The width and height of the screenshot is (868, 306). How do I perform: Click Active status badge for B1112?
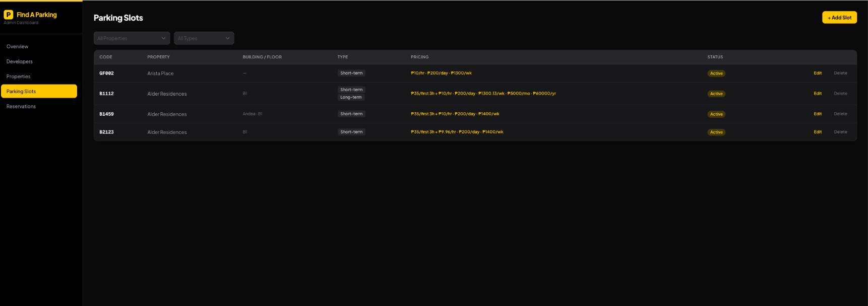pos(716,94)
